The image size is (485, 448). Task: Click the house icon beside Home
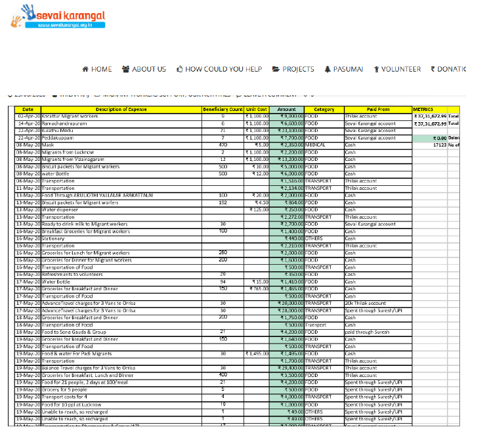click(85, 69)
